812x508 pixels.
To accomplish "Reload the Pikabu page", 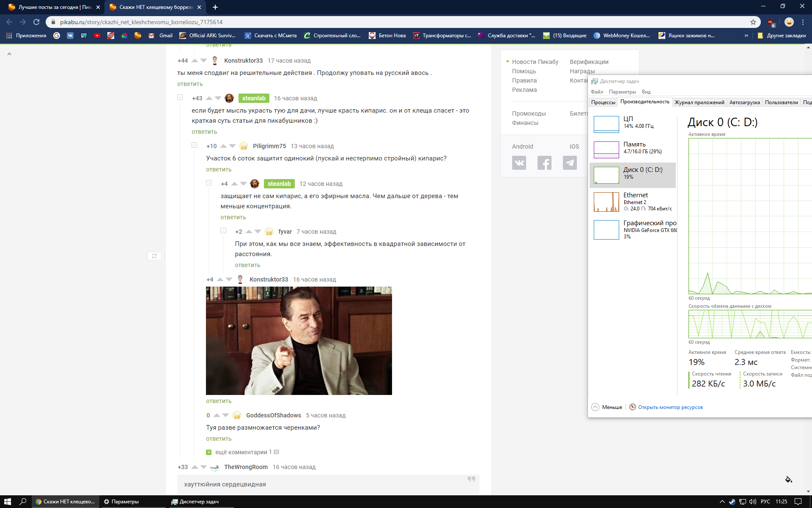I will (x=36, y=22).
